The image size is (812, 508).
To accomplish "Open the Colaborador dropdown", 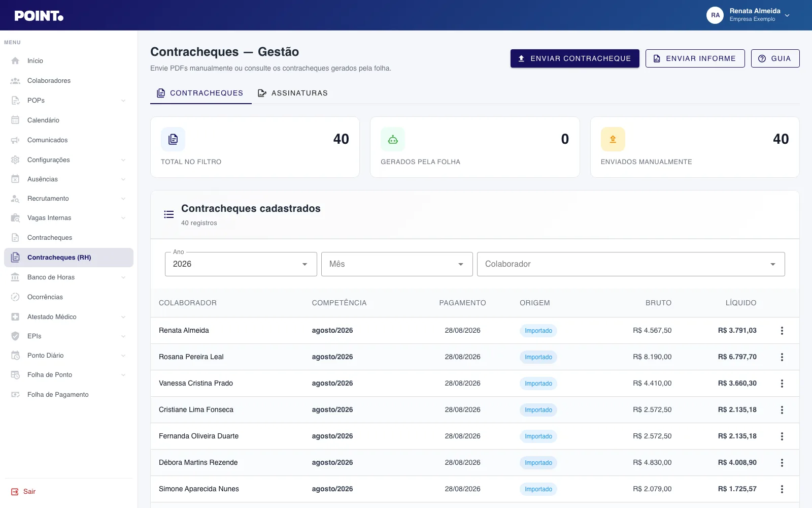I will coord(631,264).
